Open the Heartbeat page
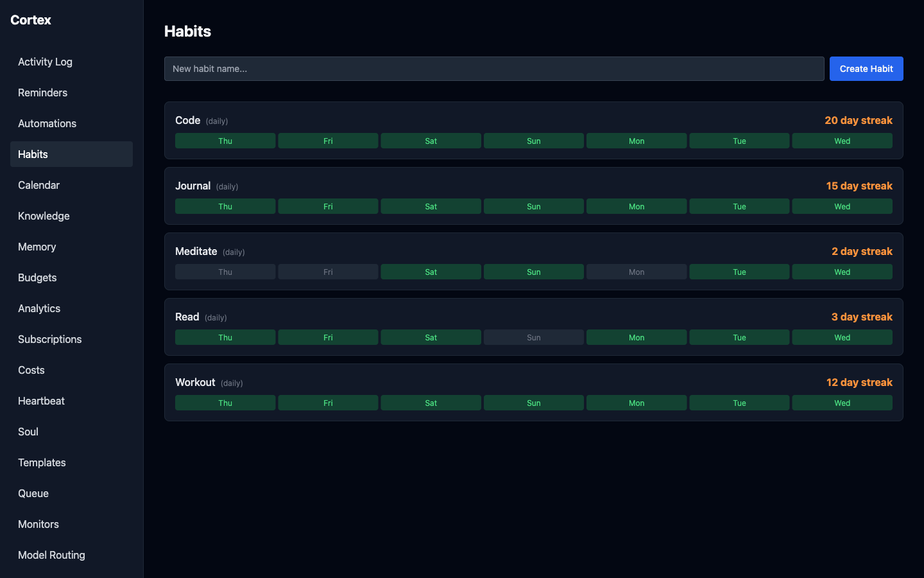This screenshot has height=578, width=924. (x=41, y=401)
